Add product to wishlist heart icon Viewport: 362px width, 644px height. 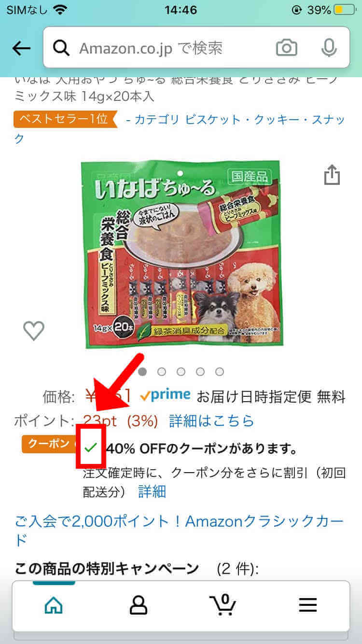click(34, 331)
